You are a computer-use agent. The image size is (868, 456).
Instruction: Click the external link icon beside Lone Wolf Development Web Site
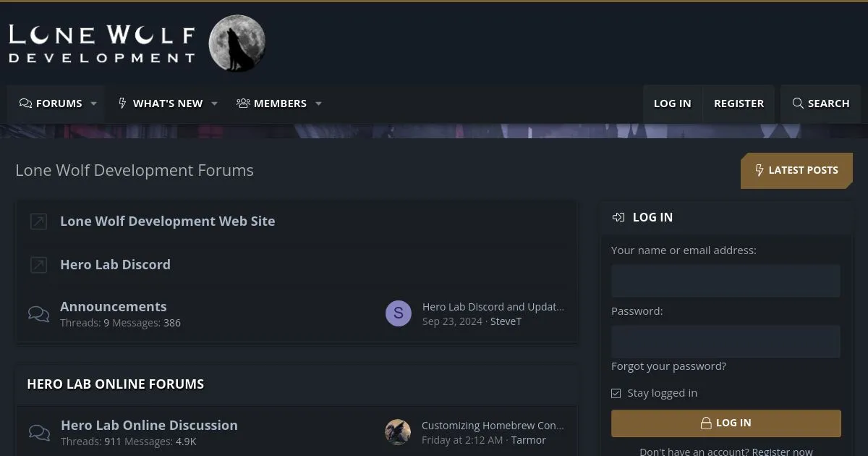[x=38, y=221]
